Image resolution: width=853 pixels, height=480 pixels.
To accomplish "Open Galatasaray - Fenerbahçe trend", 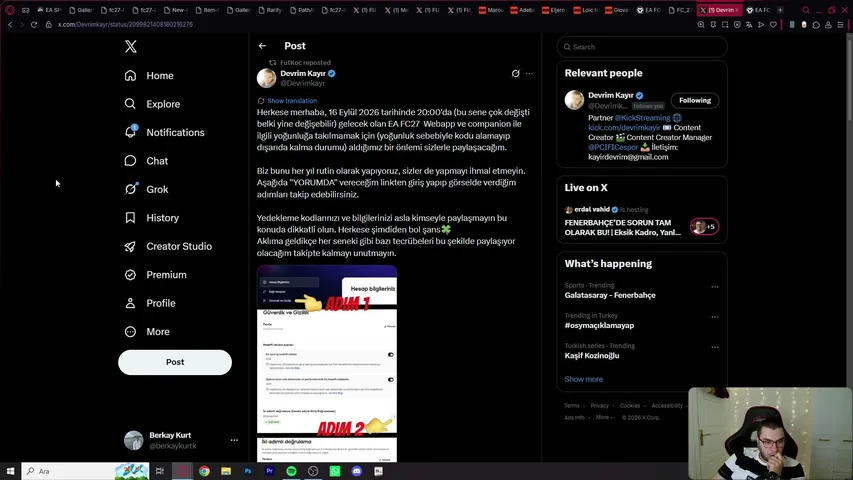I will click(610, 295).
